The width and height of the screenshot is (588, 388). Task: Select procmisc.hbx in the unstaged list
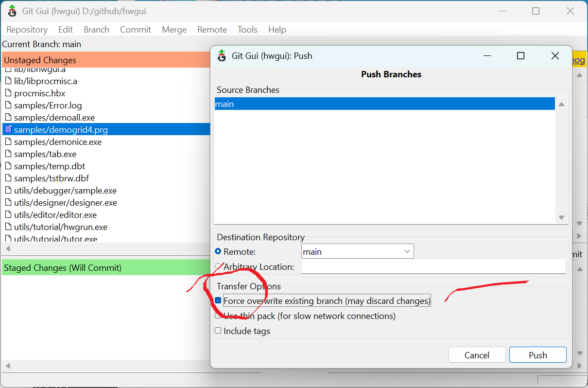(40, 93)
